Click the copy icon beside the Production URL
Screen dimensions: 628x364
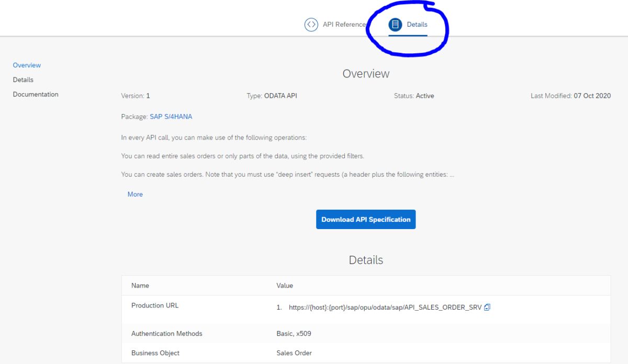click(487, 307)
